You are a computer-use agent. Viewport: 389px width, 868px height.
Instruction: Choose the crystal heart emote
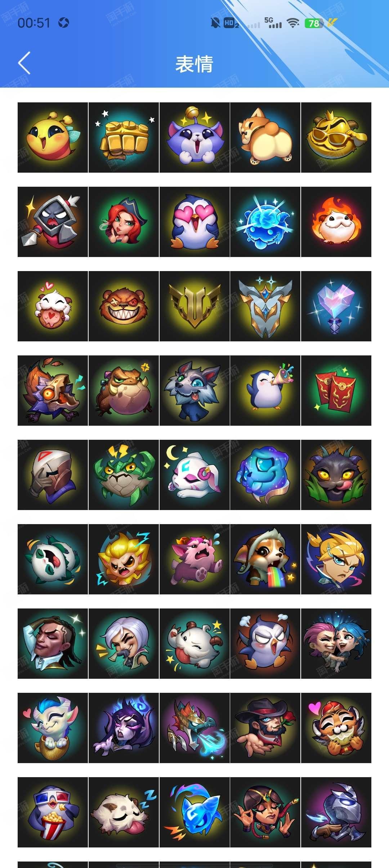pos(336,306)
